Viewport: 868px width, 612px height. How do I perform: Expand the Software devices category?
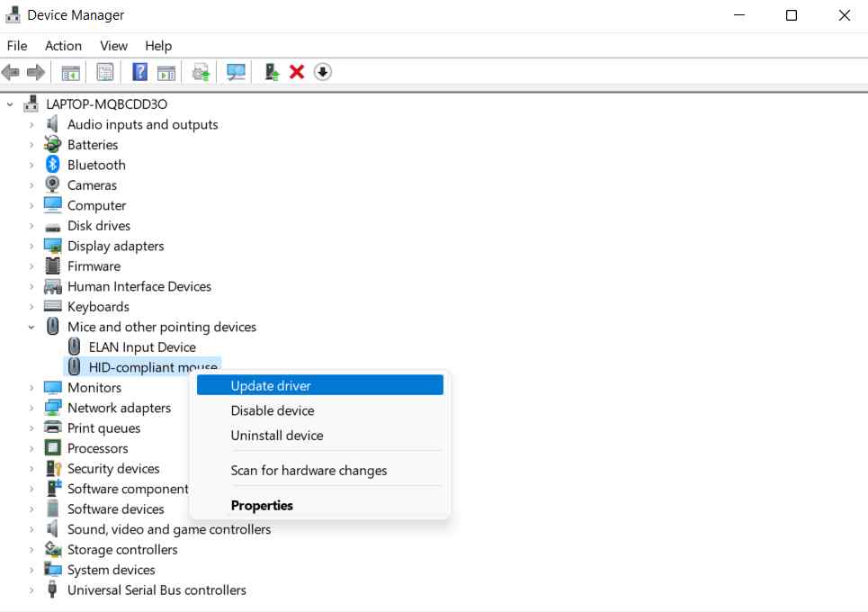(x=31, y=509)
